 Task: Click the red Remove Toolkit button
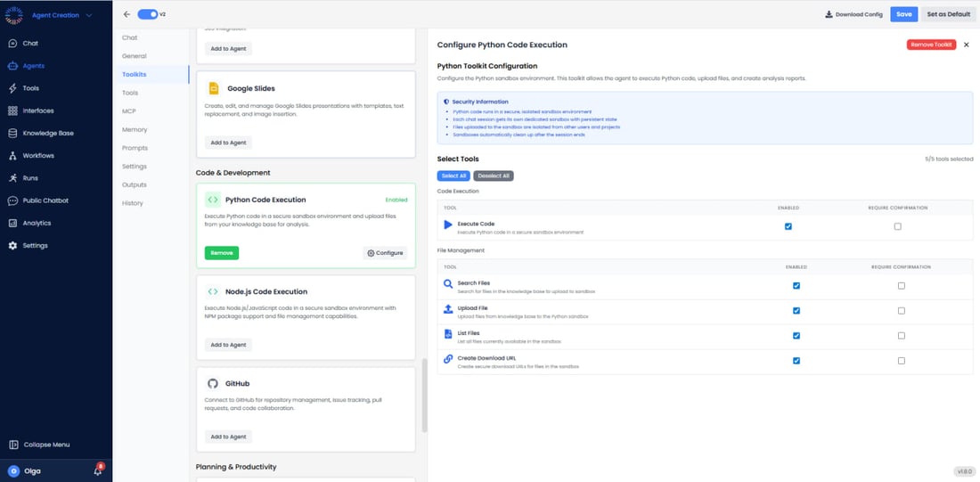(x=931, y=45)
